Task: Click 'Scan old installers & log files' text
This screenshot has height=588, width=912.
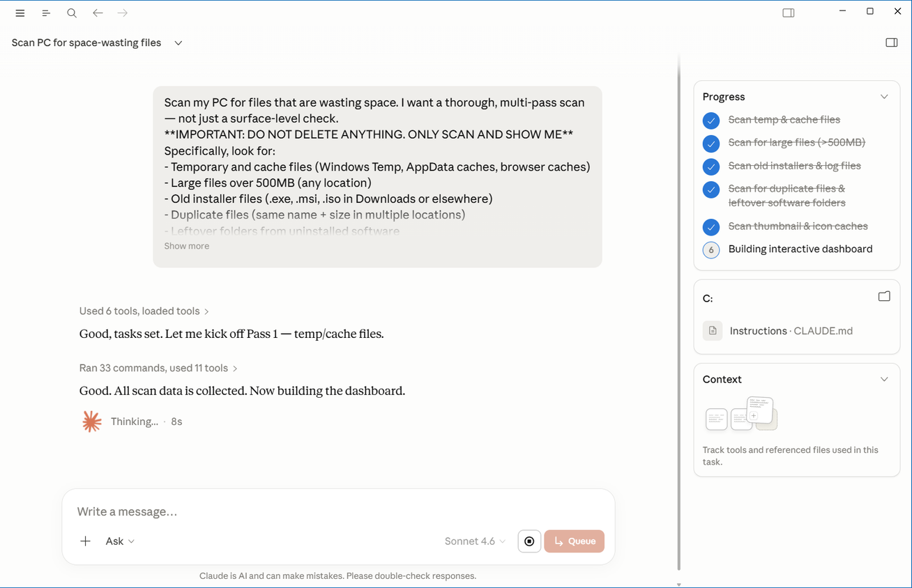Action: [x=795, y=166]
